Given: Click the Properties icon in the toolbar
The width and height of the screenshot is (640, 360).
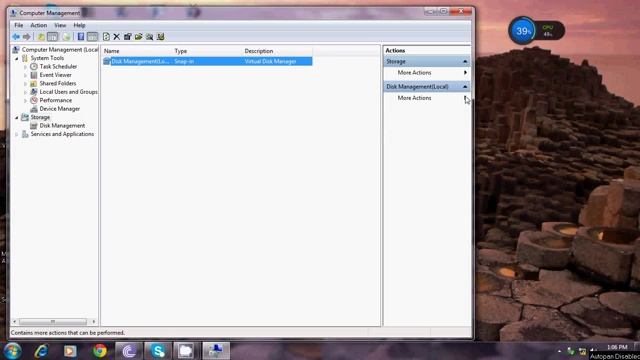Looking at the screenshot, I should point(128,37).
